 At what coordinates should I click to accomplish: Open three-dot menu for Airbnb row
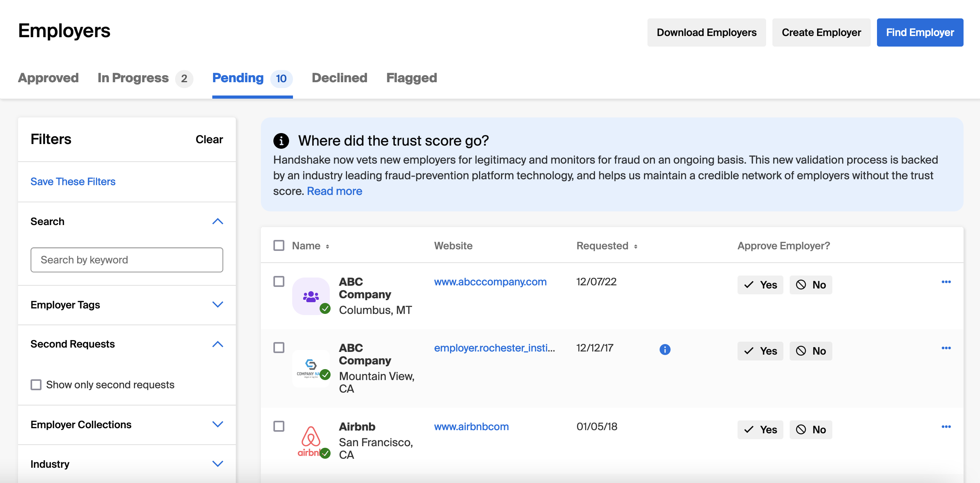pyautogui.click(x=946, y=427)
